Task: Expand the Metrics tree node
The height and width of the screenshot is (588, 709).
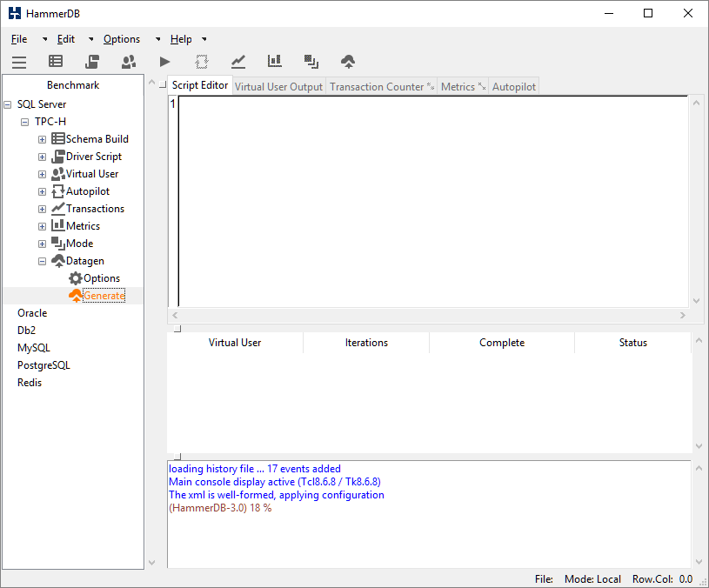Action: 42,226
